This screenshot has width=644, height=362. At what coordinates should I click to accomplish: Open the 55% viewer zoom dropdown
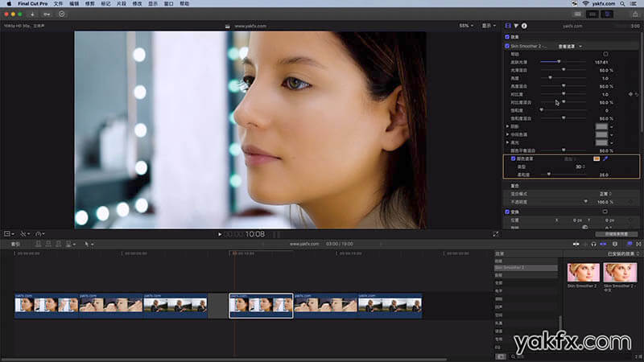(x=466, y=26)
